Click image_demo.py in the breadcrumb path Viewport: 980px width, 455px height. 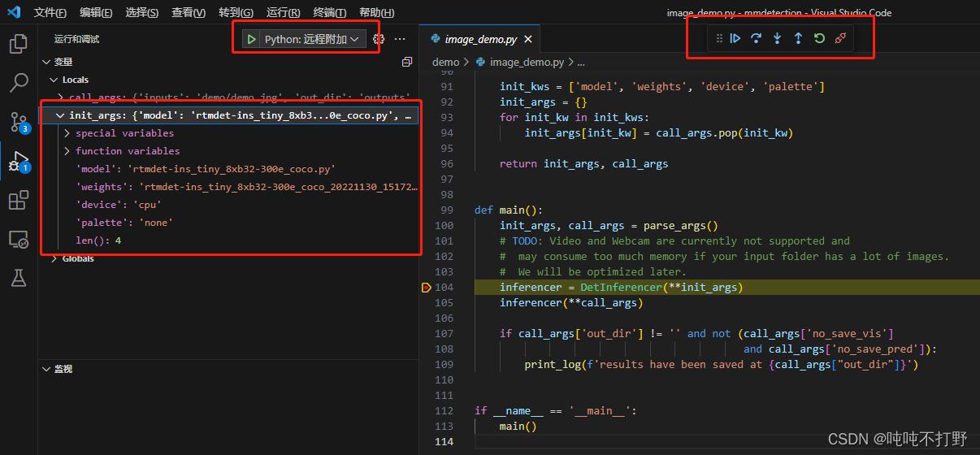click(527, 62)
